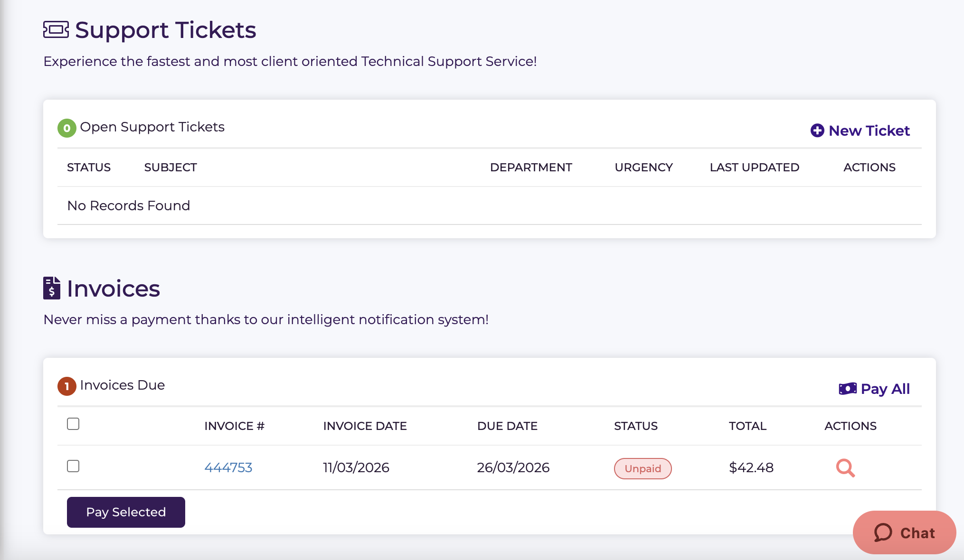
Task: Click the cash icon beside Pay All
Action: tap(848, 389)
